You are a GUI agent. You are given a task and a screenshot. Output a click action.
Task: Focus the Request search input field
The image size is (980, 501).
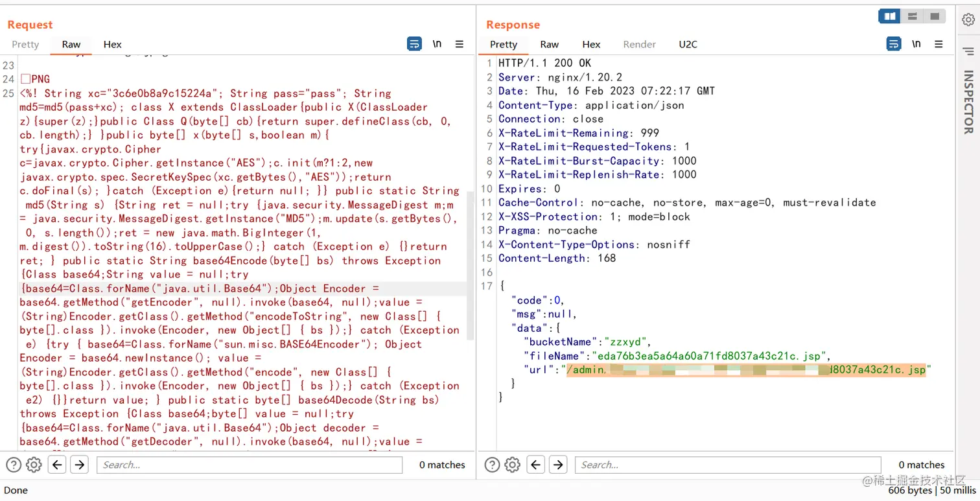click(250, 465)
